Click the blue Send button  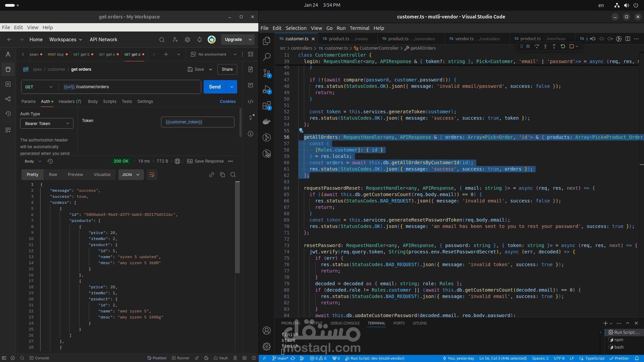point(215,87)
